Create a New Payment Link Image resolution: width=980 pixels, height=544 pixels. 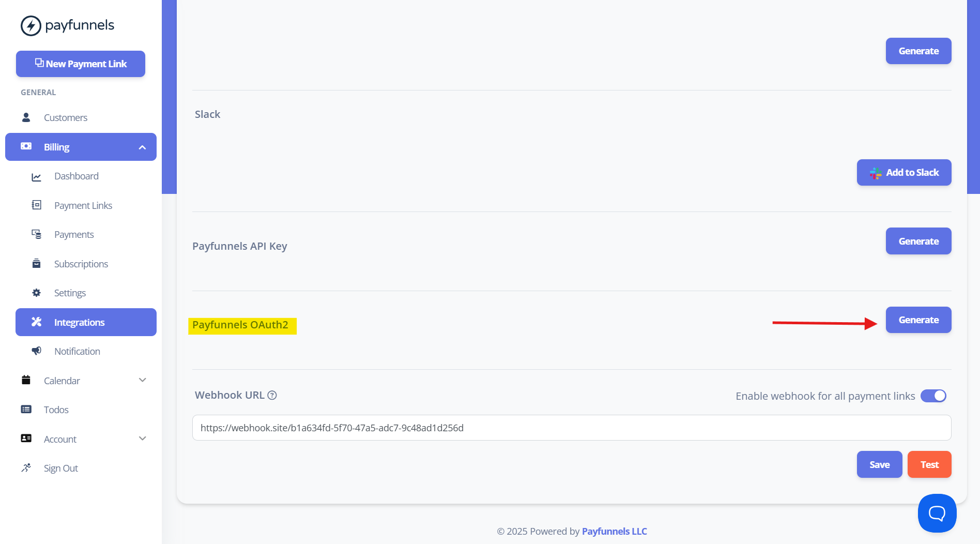81,64
